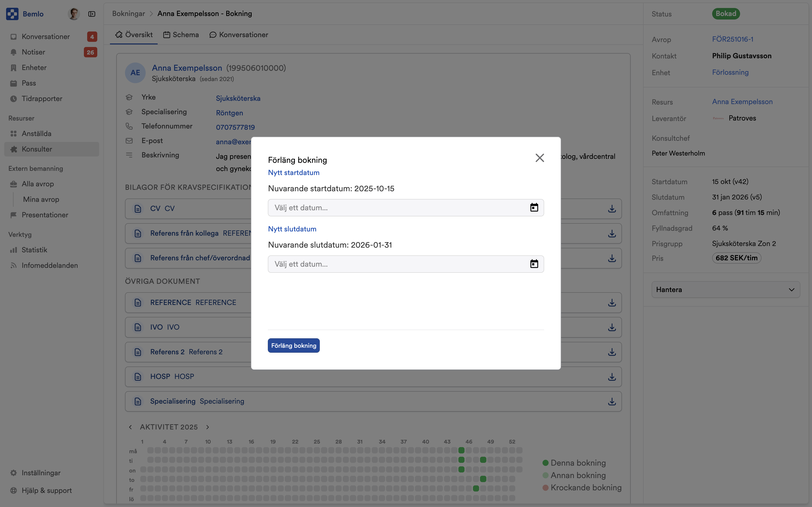The image size is (812, 507).
Task: Open Infomeddelanden in the sidebar
Action: click(x=52, y=265)
